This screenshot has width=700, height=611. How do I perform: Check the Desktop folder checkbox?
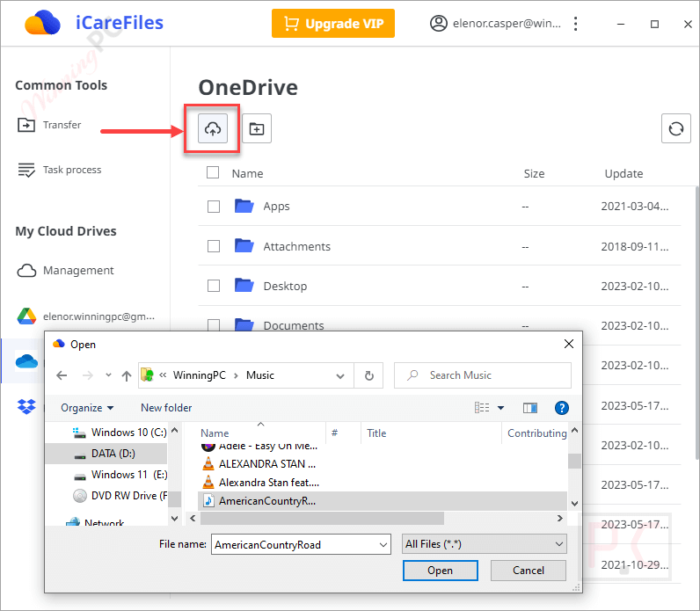point(214,286)
